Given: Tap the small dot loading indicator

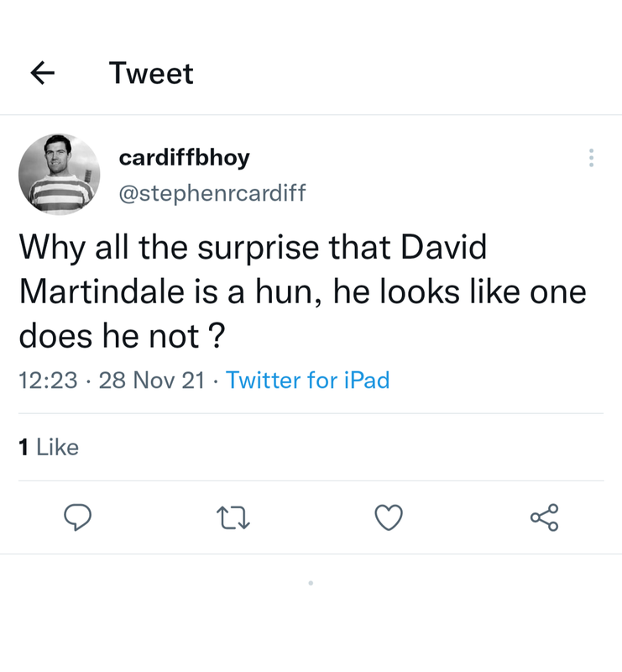Looking at the screenshot, I should point(311,583).
